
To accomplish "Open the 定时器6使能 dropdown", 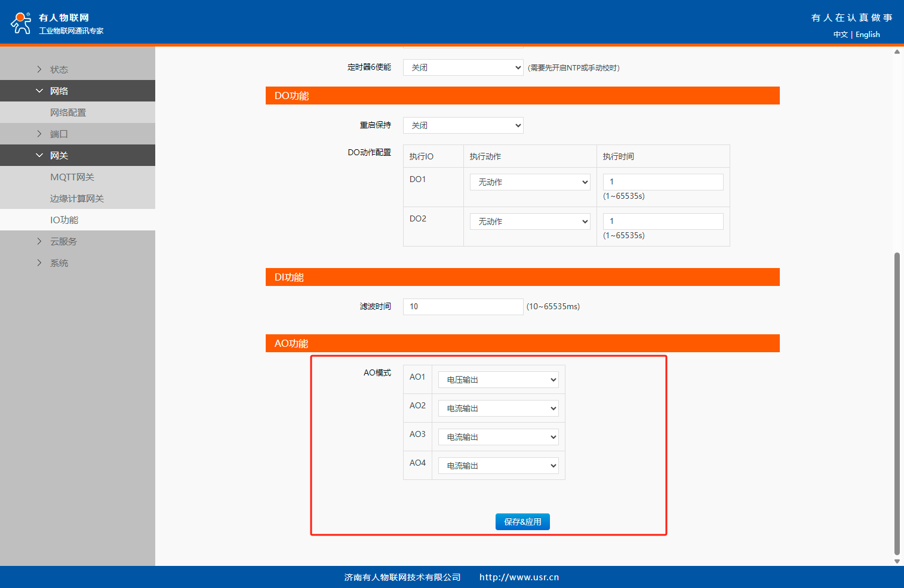I will pyautogui.click(x=463, y=67).
